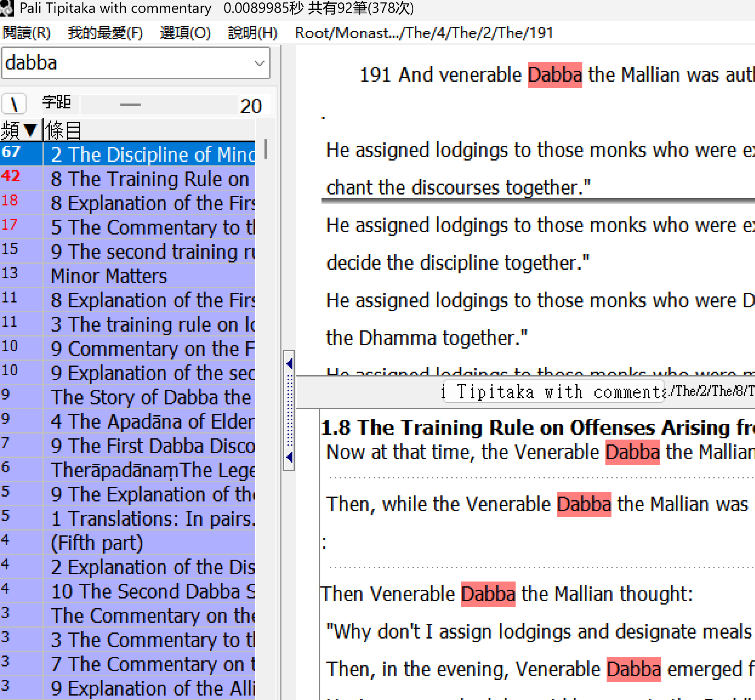The height and width of the screenshot is (700, 755).
Task: Select 'The Story of Dabba the' entry
Action: tap(150, 398)
